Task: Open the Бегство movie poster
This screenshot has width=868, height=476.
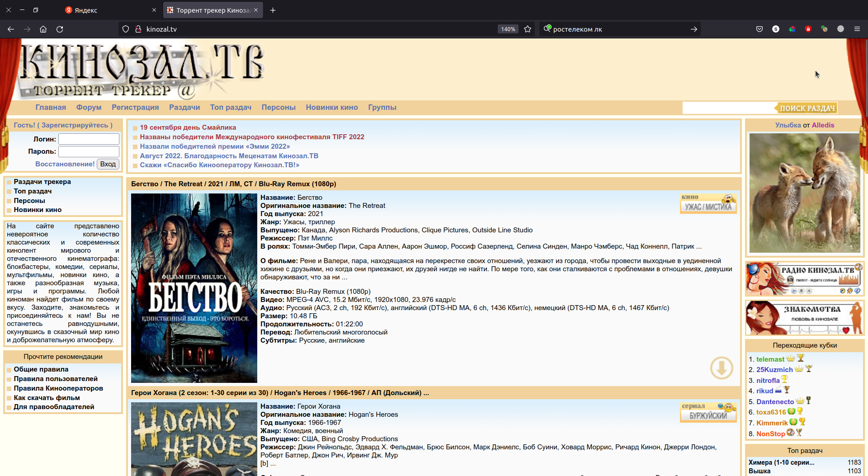Action: [x=194, y=288]
